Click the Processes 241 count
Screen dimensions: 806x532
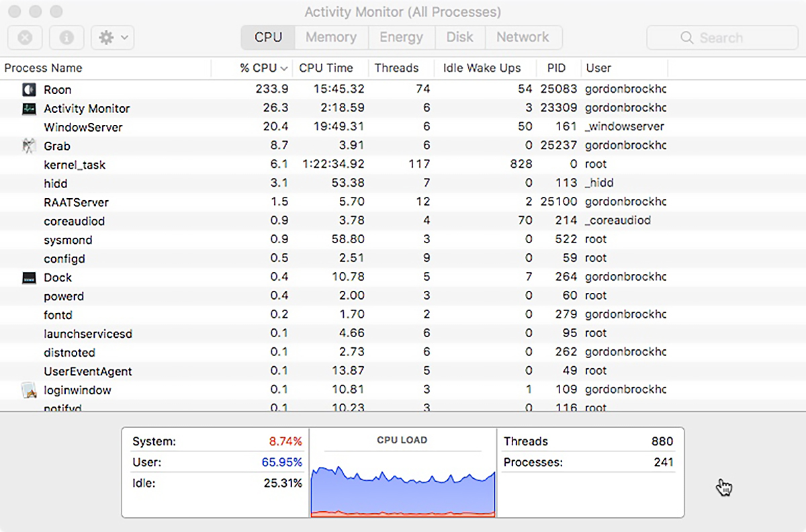pos(664,462)
